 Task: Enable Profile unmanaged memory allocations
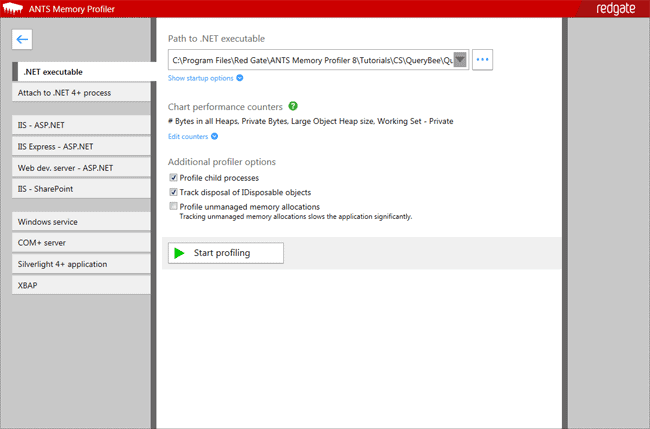(x=173, y=206)
